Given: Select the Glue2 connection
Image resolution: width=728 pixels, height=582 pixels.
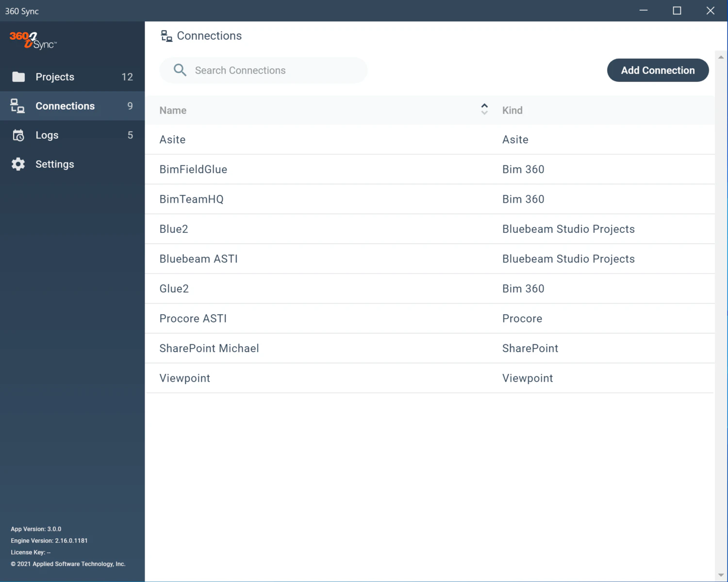Looking at the screenshot, I should coord(174,289).
